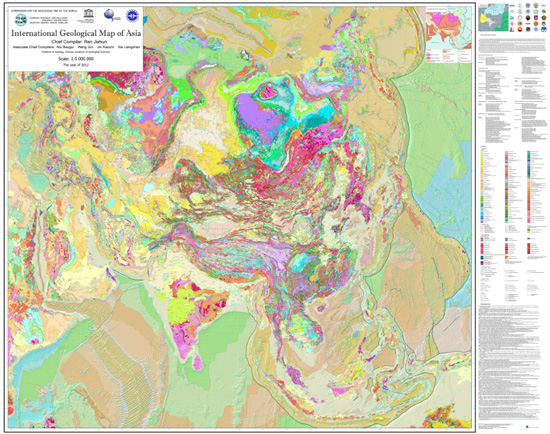
Task: Click the UNESCO temple logo
Action: [88, 14]
